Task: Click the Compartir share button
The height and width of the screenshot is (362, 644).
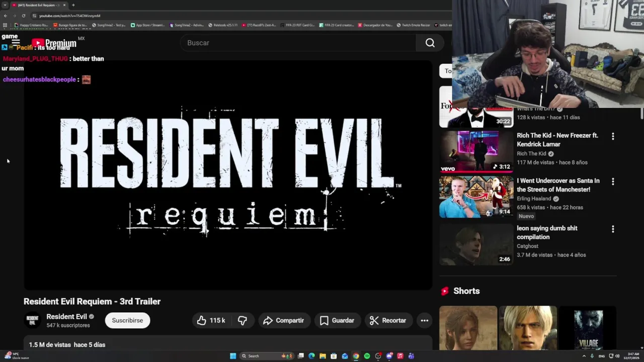Action: click(x=283, y=320)
